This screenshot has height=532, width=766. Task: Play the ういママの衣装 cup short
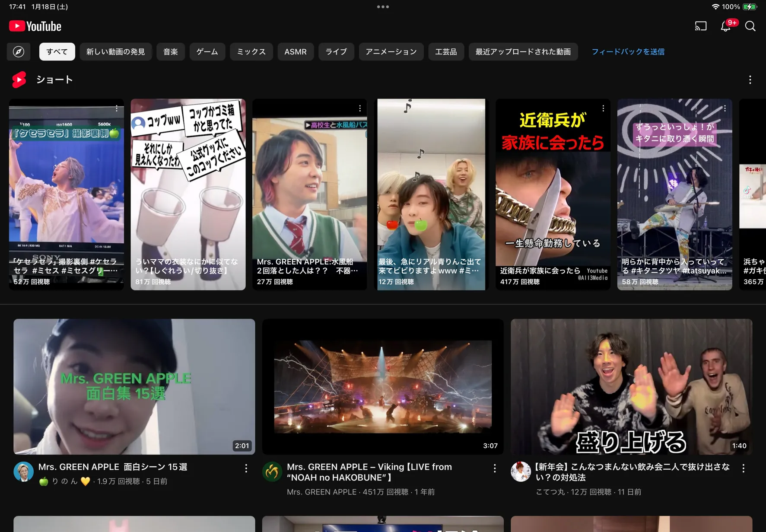click(x=188, y=194)
